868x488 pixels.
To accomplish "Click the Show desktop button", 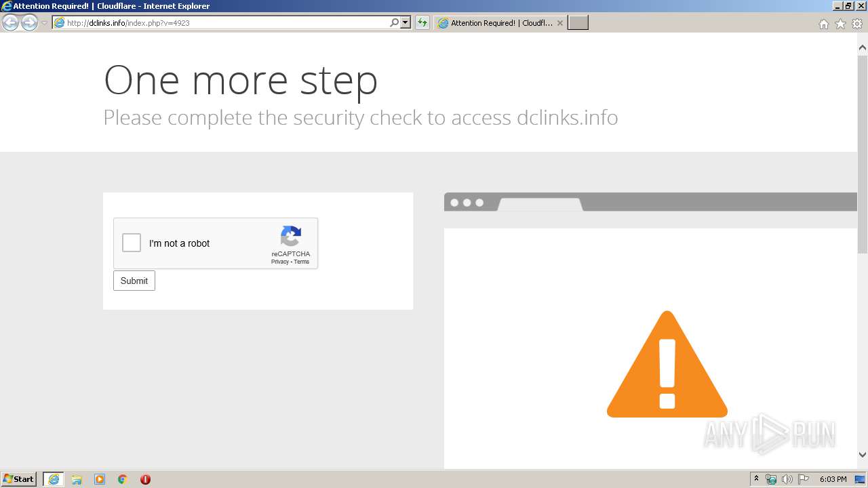I will coord(861,479).
